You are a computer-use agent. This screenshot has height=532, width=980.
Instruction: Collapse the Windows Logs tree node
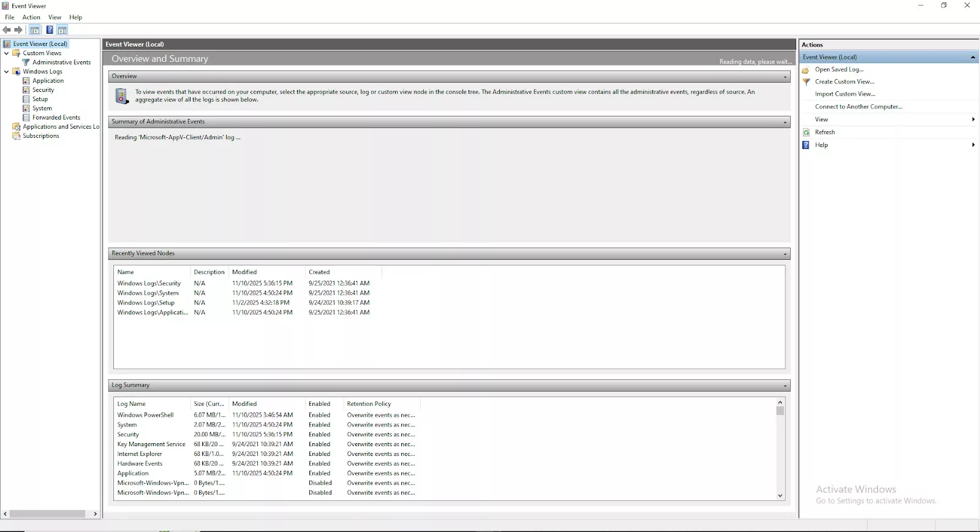(x=7, y=72)
